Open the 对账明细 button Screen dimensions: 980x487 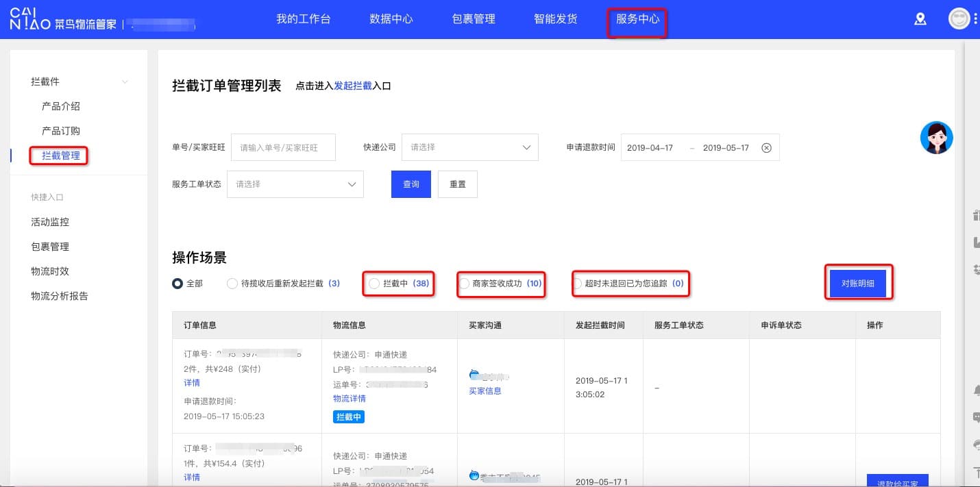click(x=857, y=284)
